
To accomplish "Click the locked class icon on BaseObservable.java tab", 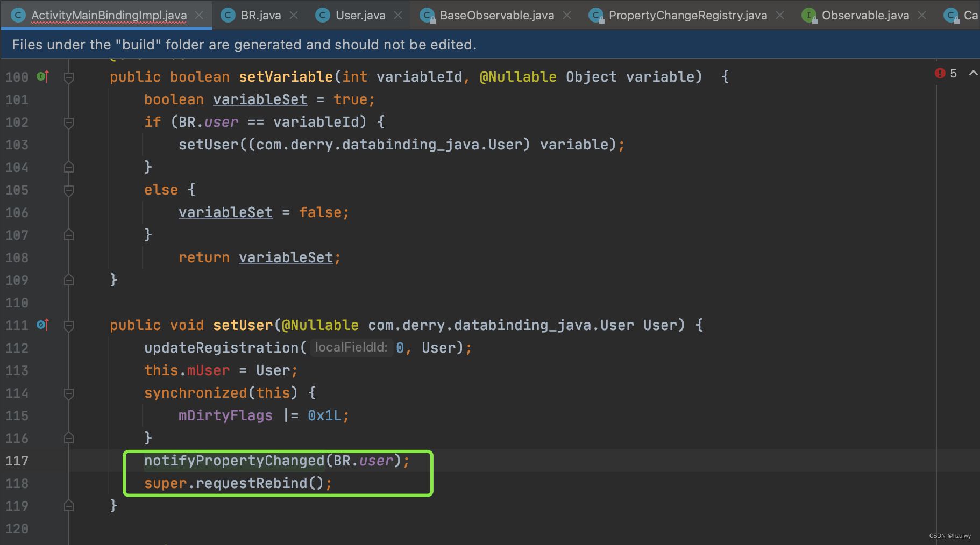I will pos(427,16).
